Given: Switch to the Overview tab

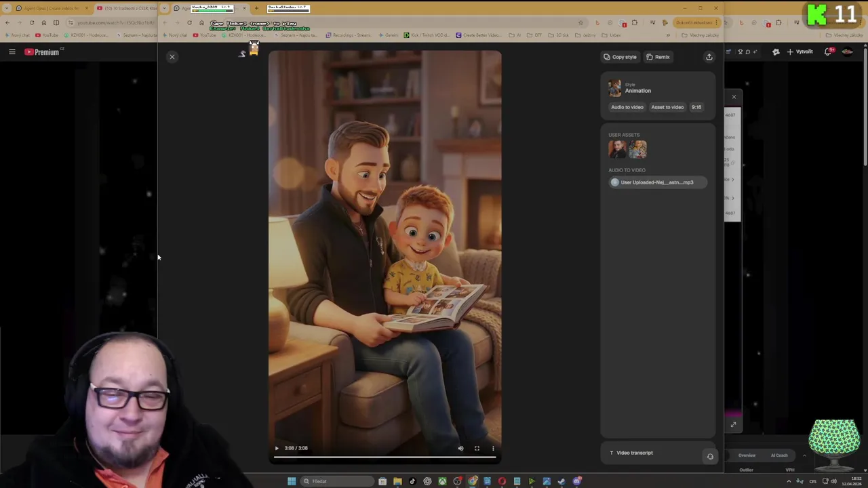Looking at the screenshot, I should 747,455.
